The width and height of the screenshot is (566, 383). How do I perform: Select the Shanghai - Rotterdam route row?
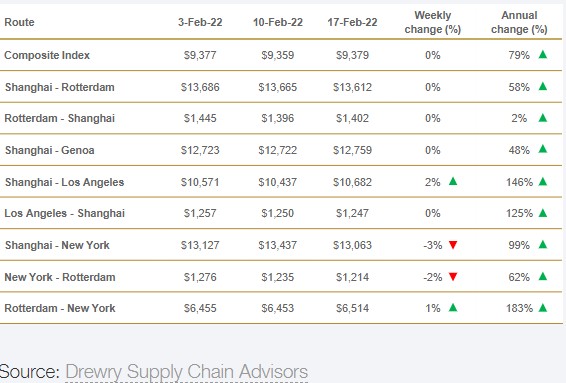coord(281,87)
